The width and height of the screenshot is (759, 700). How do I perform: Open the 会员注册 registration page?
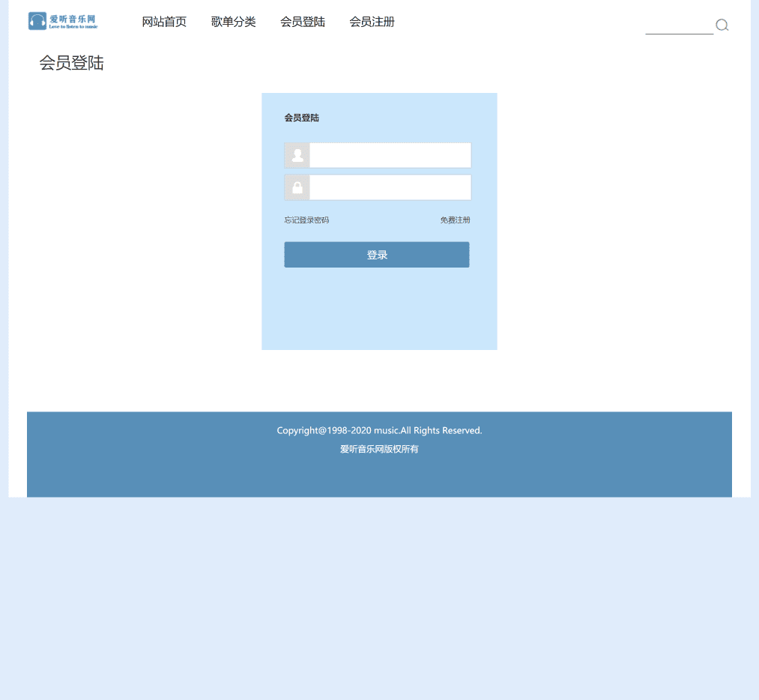[371, 22]
